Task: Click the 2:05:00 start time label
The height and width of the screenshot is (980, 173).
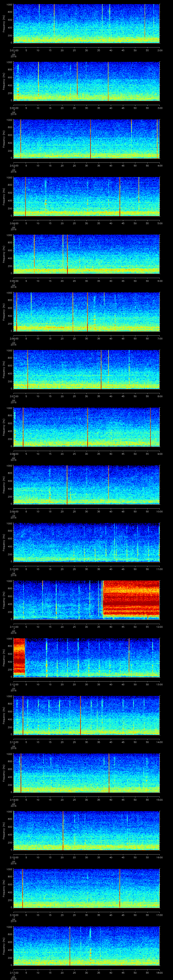Action: (x=14, y=281)
